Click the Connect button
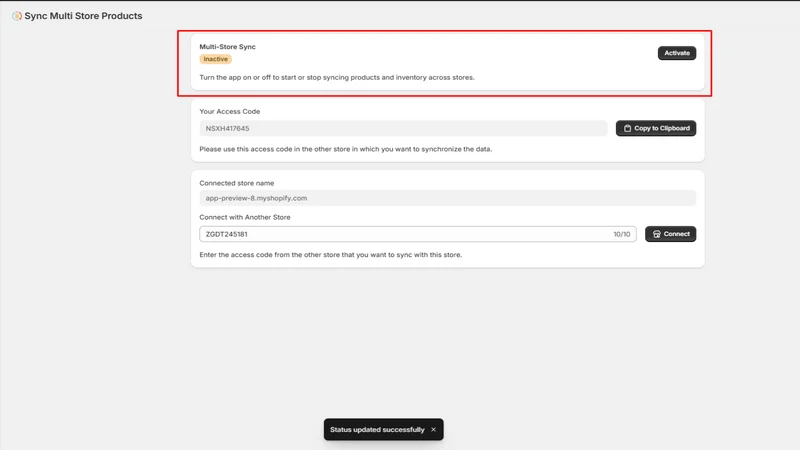800x450 pixels. [x=670, y=234]
